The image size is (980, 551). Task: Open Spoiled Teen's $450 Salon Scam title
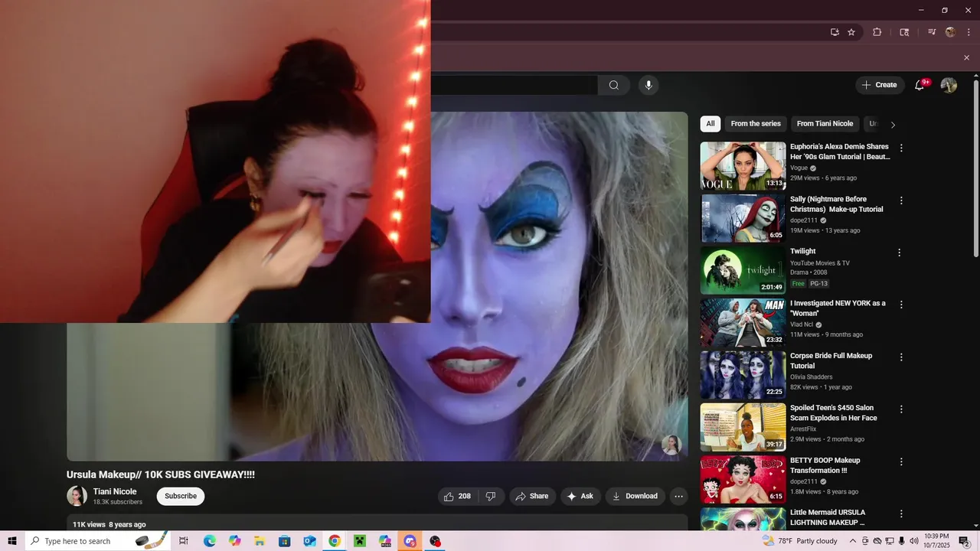tap(834, 413)
